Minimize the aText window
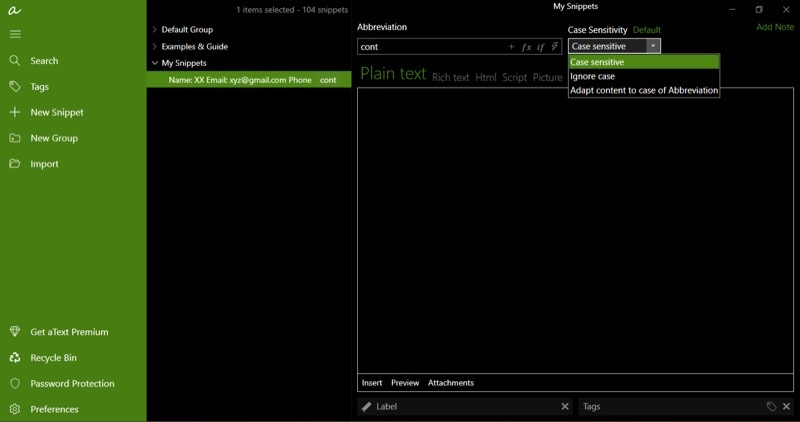The height and width of the screenshot is (422, 800). (732, 10)
